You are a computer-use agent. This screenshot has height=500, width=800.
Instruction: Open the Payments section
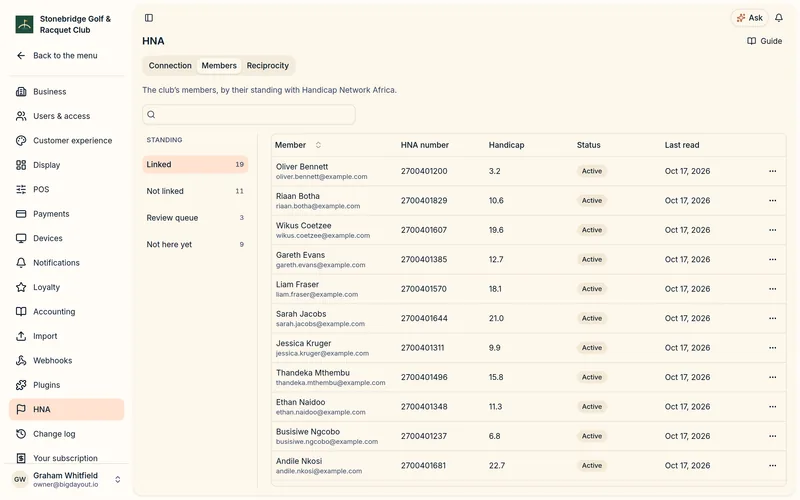[x=66, y=214]
